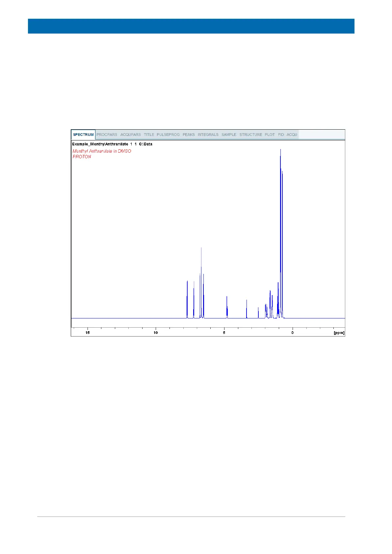Click the axis label 5

coord(224,333)
